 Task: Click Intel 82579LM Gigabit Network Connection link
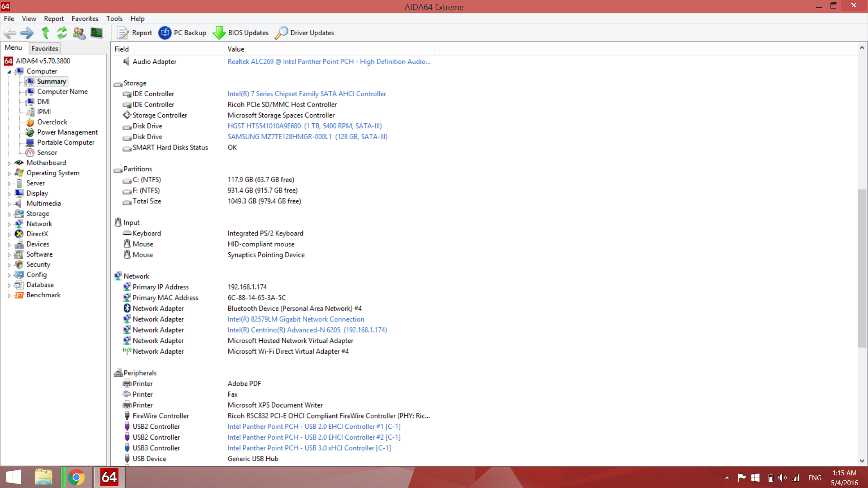[x=296, y=319]
